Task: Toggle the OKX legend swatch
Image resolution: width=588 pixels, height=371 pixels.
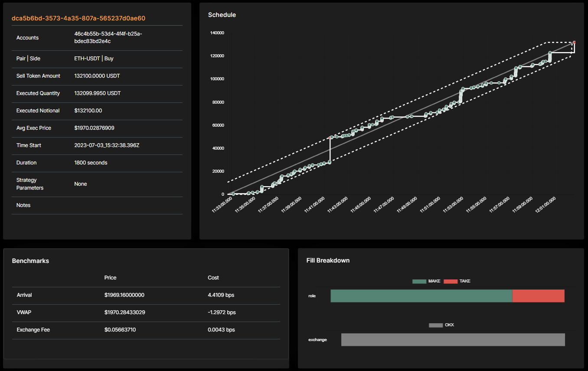Action: point(436,325)
